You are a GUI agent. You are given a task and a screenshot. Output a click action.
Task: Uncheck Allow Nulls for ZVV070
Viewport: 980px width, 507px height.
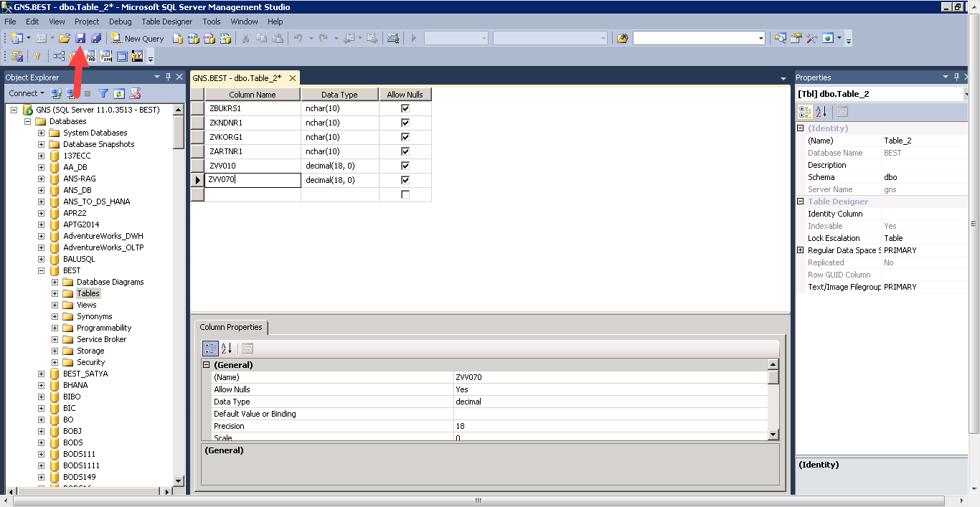pos(405,180)
